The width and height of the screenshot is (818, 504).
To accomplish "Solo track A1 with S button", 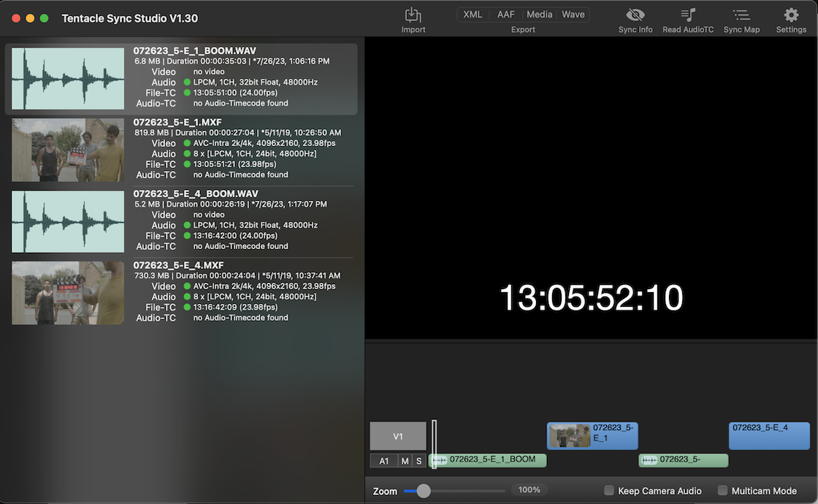I will pyautogui.click(x=419, y=461).
